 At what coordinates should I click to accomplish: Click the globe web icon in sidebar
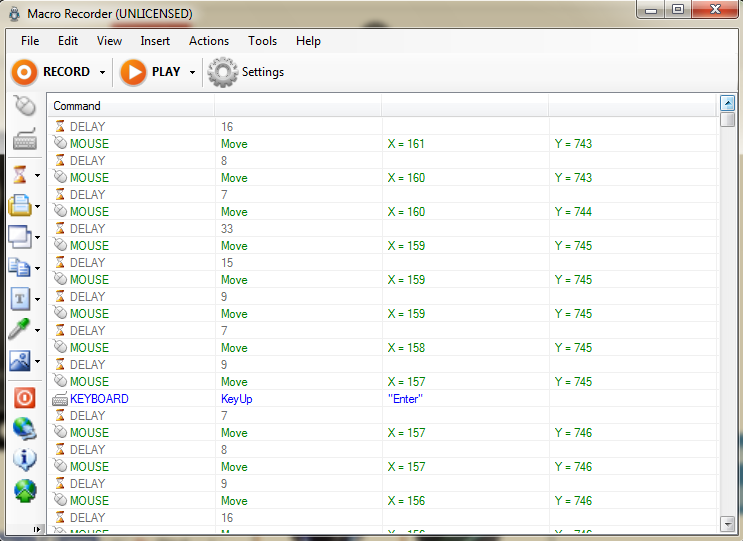[25, 429]
